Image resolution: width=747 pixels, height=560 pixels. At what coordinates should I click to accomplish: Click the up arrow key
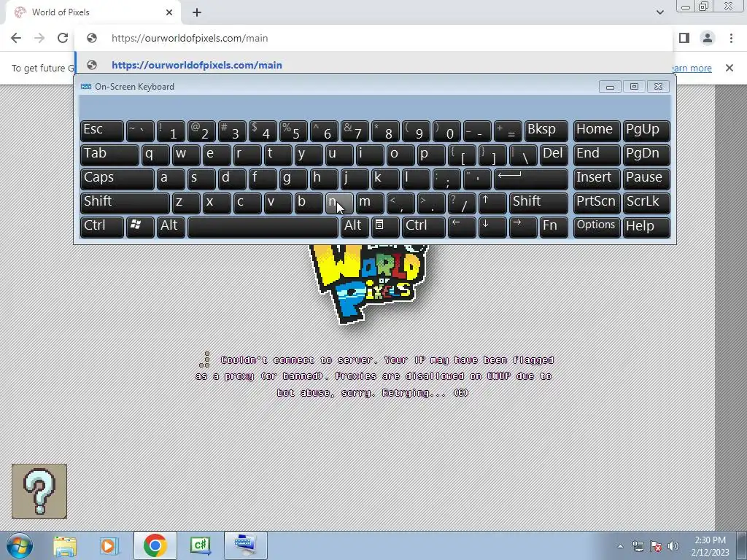point(492,203)
